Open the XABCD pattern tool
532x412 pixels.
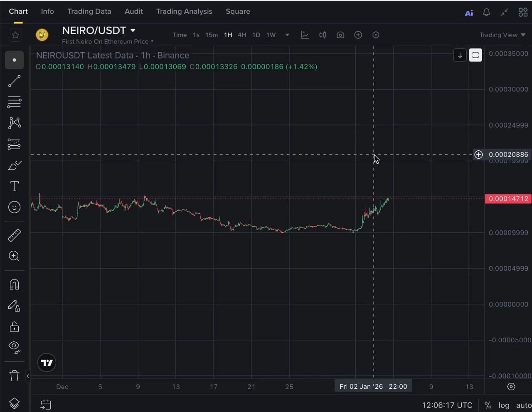tap(14, 123)
